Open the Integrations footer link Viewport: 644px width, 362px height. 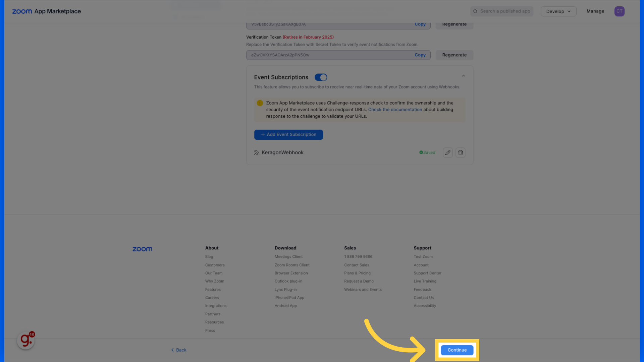click(x=216, y=306)
